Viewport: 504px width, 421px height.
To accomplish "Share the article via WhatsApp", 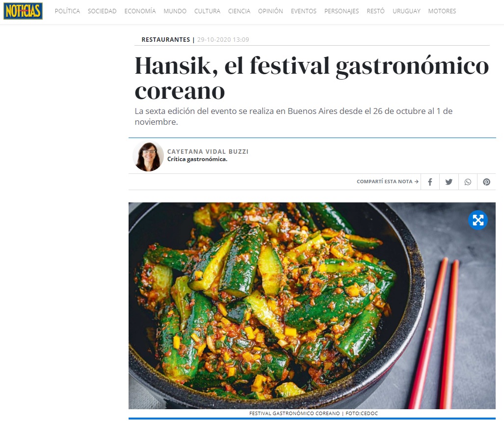I will 468,182.
